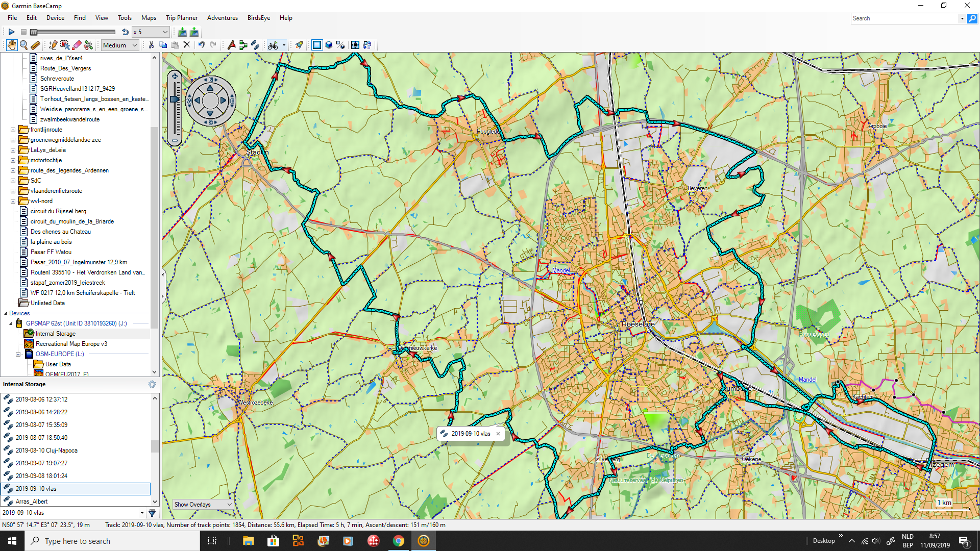Click the Cut icon
Viewport: 980px width, 551px height.
click(x=151, y=45)
